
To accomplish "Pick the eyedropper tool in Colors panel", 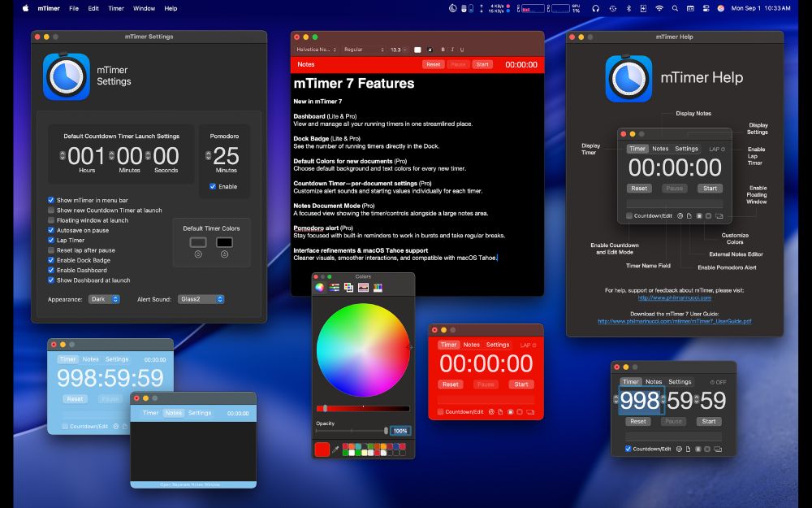I will point(335,449).
